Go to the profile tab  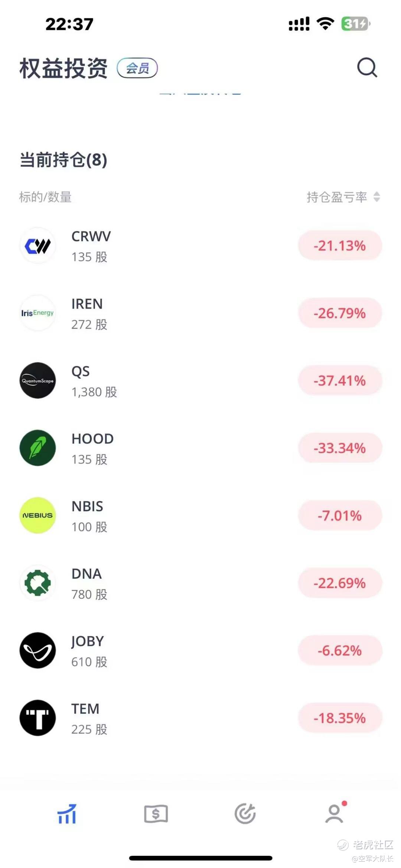coord(334,814)
